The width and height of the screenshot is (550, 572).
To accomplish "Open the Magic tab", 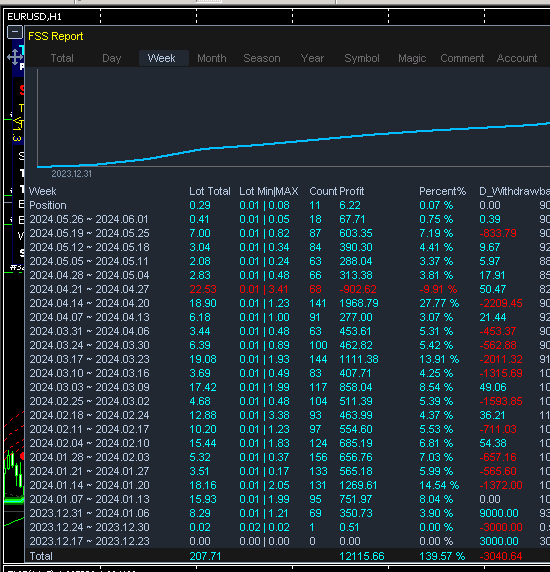I will coord(412,58).
